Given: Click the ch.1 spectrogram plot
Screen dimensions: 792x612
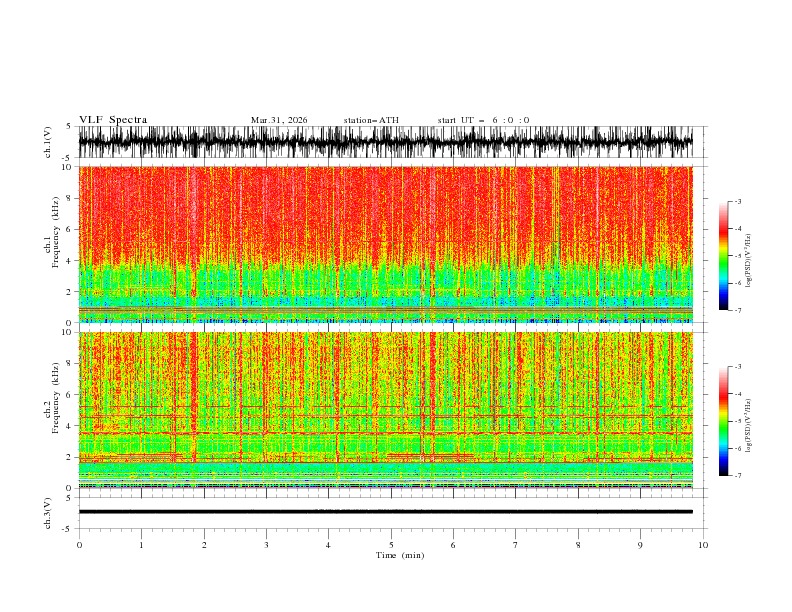Looking at the screenshot, I should click(x=385, y=244).
